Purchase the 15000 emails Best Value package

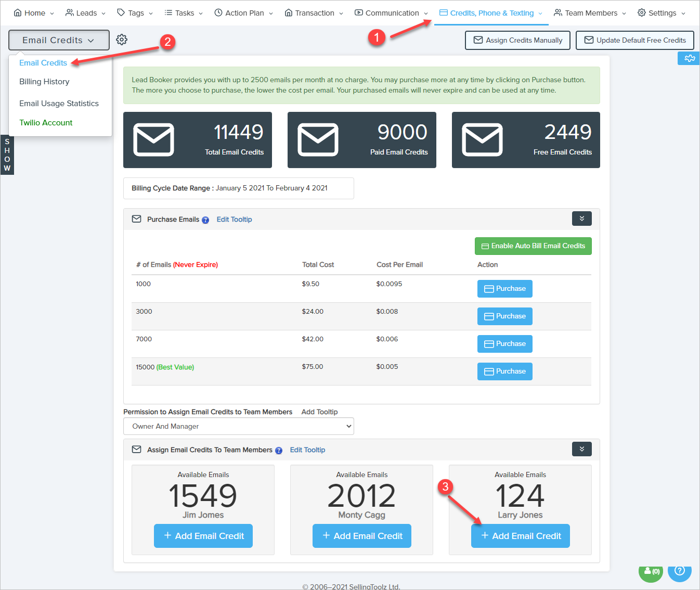(x=504, y=371)
